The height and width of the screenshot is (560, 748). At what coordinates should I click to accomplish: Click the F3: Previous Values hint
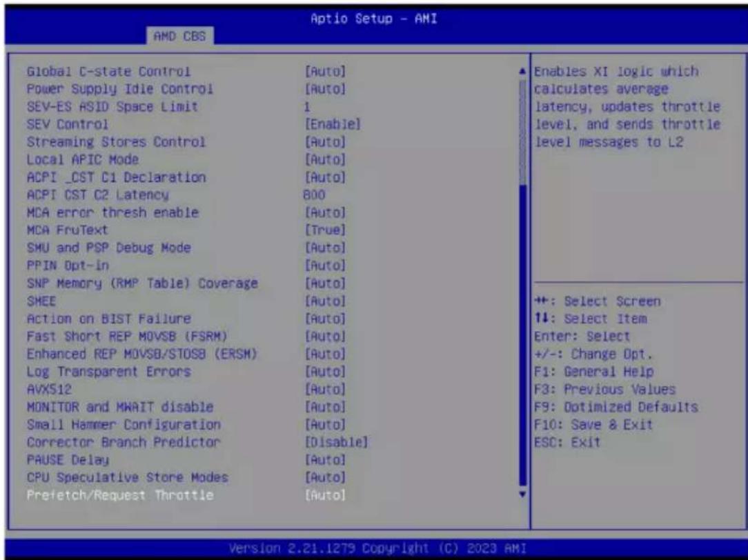tap(605, 390)
